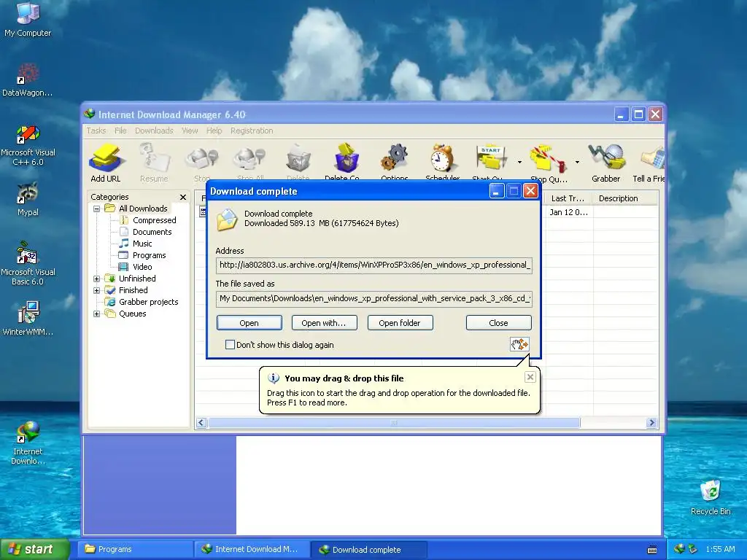Screen dimensions: 747x560
Task: Open the View menu
Action: pyautogui.click(x=190, y=131)
